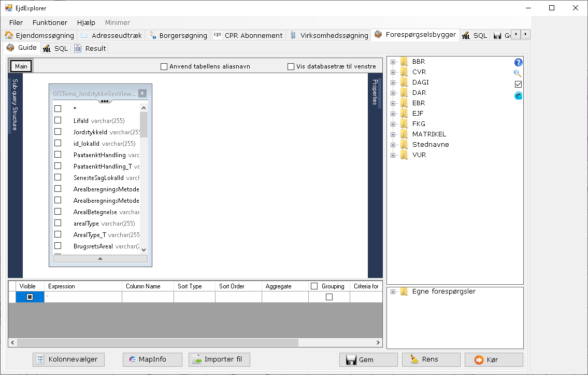Expand the BBR database node
The width and height of the screenshot is (588, 375).
click(393, 62)
